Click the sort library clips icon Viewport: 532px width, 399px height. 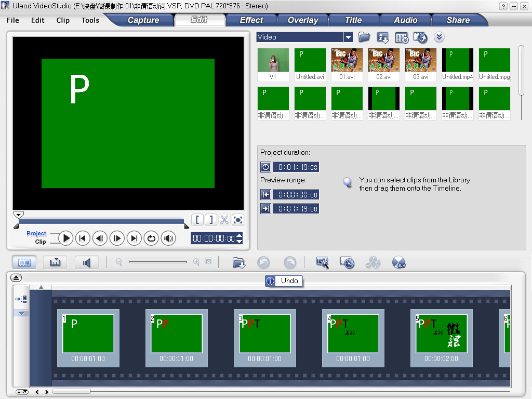tap(383, 37)
